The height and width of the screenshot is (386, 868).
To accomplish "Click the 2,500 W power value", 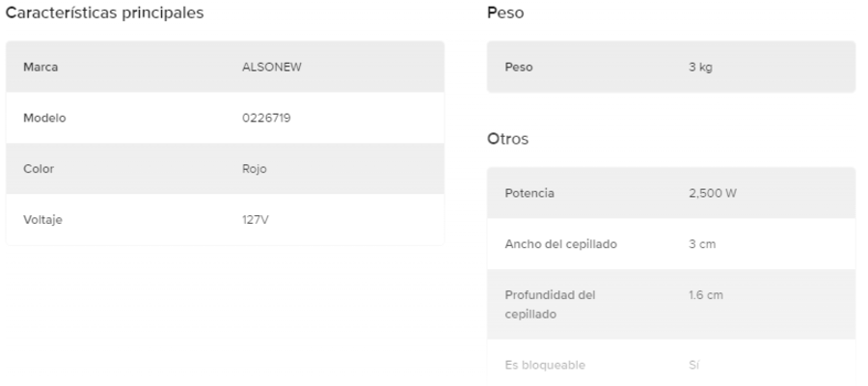I will click(x=713, y=193).
